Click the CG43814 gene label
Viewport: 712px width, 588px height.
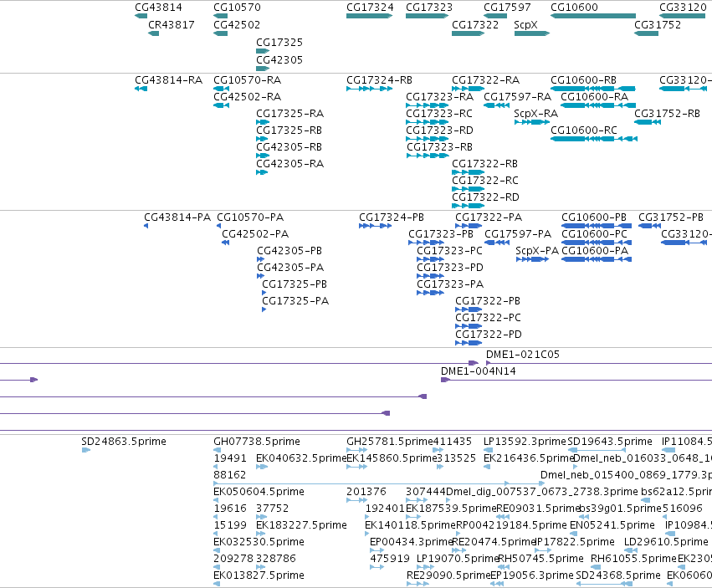pyautogui.click(x=158, y=8)
